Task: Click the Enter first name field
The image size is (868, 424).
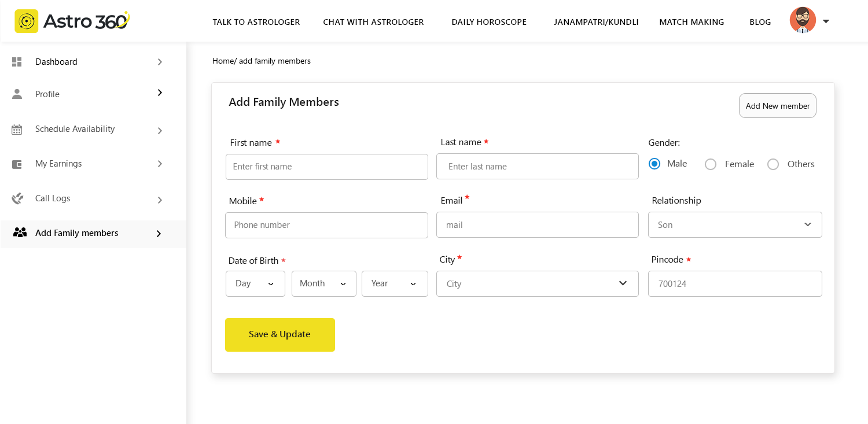Action: (326, 167)
